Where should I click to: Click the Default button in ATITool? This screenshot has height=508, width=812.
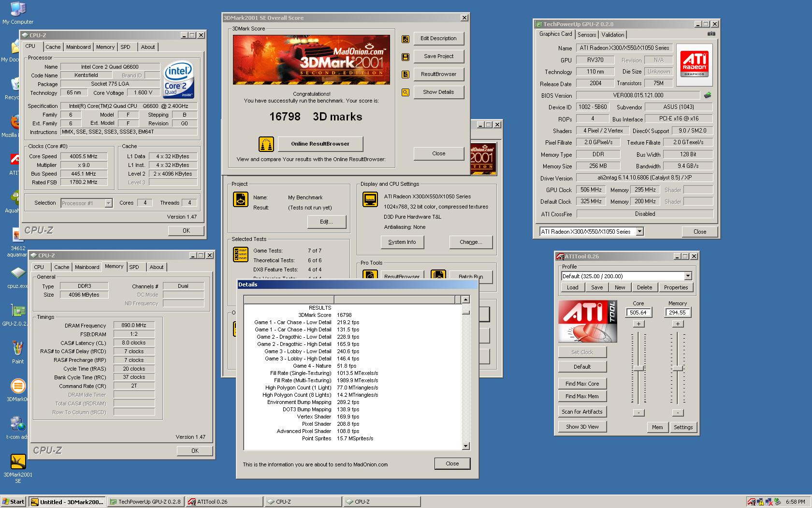pyautogui.click(x=582, y=367)
